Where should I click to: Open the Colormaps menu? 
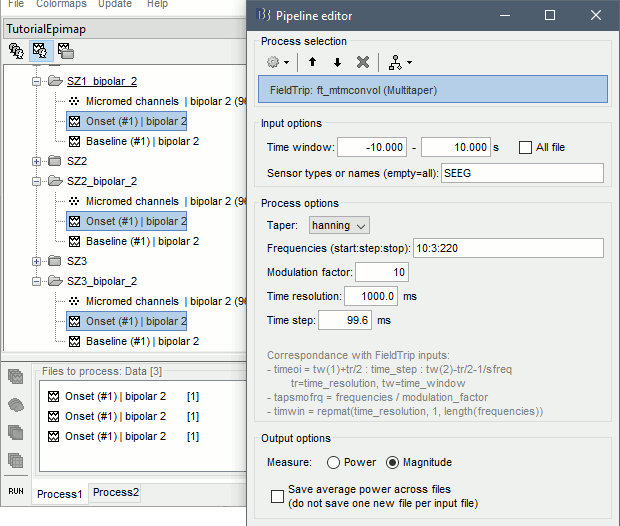(x=61, y=4)
